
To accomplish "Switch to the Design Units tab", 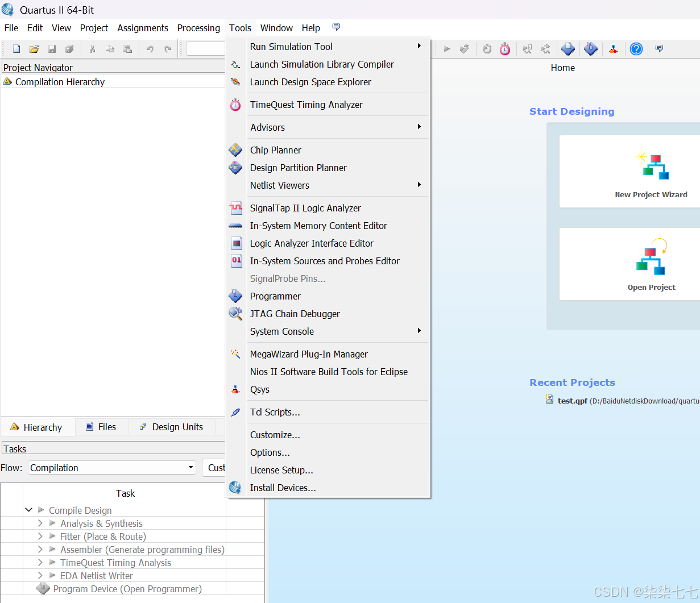I will pos(172,427).
